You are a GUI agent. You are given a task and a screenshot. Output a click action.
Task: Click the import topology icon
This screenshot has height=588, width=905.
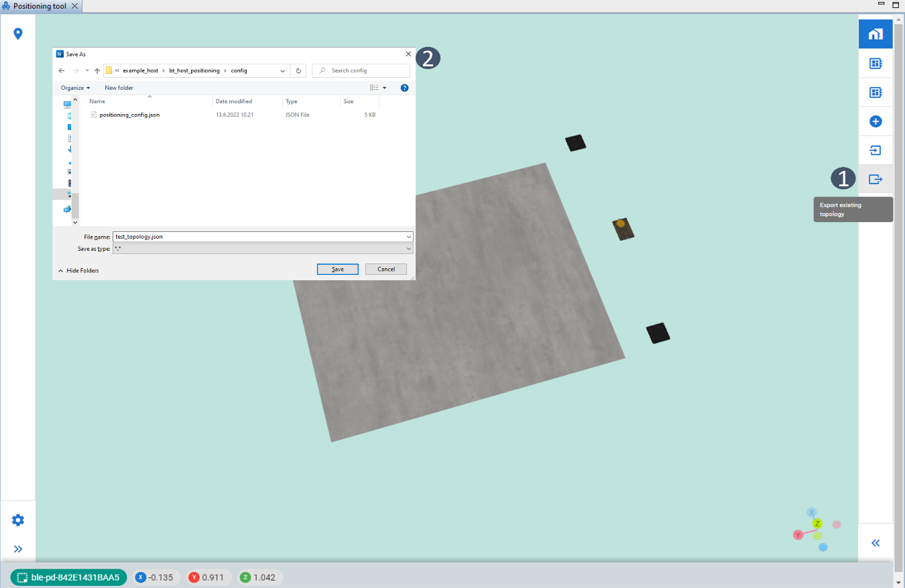point(875,150)
